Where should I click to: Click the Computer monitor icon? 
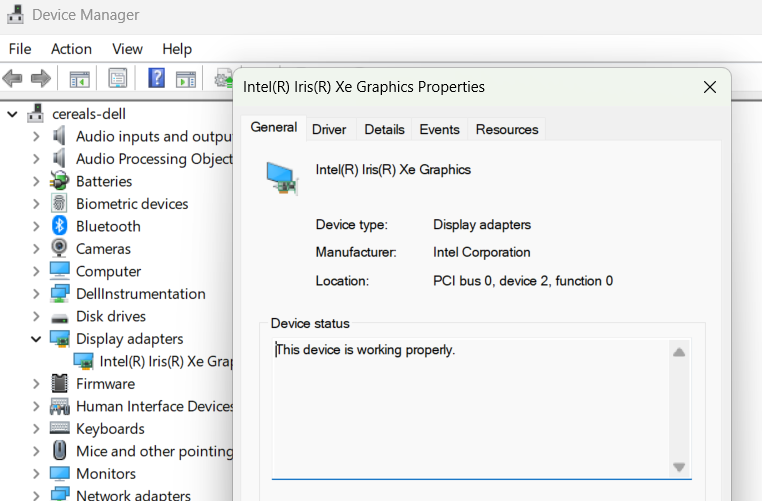click(59, 270)
